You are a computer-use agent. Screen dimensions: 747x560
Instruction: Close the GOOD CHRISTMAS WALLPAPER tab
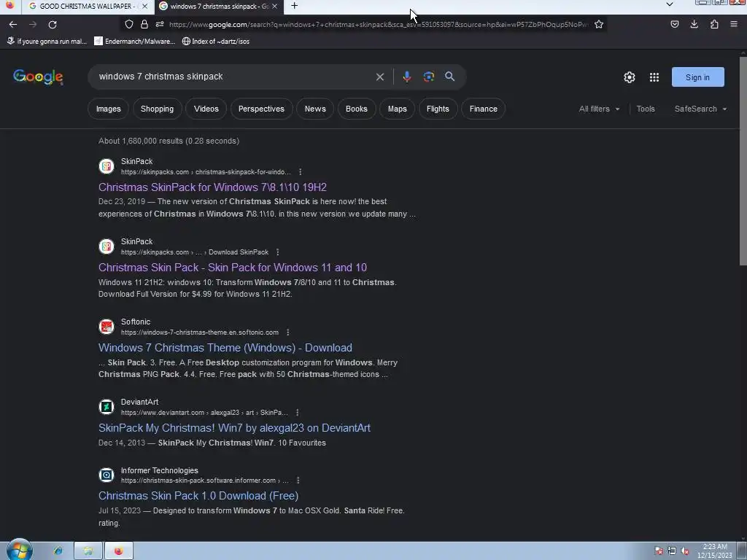tap(145, 6)
